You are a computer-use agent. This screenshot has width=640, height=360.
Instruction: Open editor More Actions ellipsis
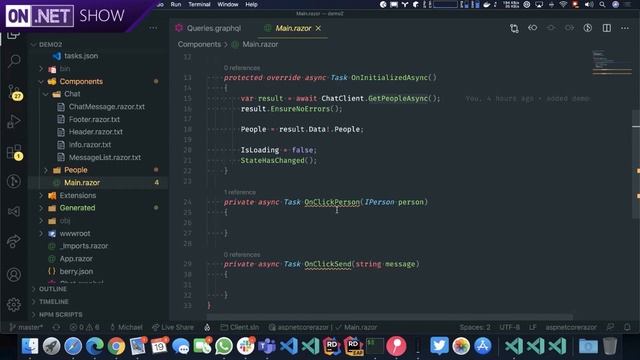625,28
